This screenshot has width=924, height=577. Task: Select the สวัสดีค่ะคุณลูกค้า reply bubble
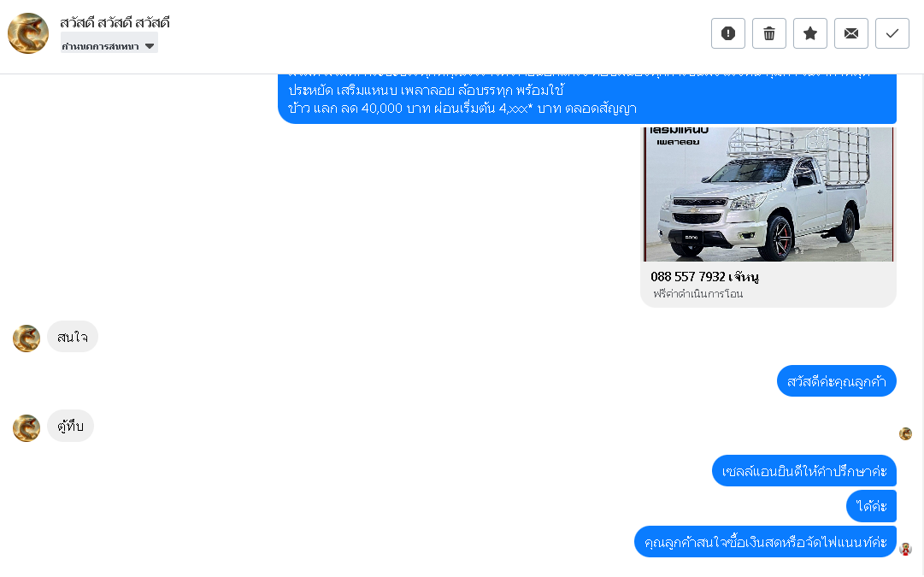point(836,381)
